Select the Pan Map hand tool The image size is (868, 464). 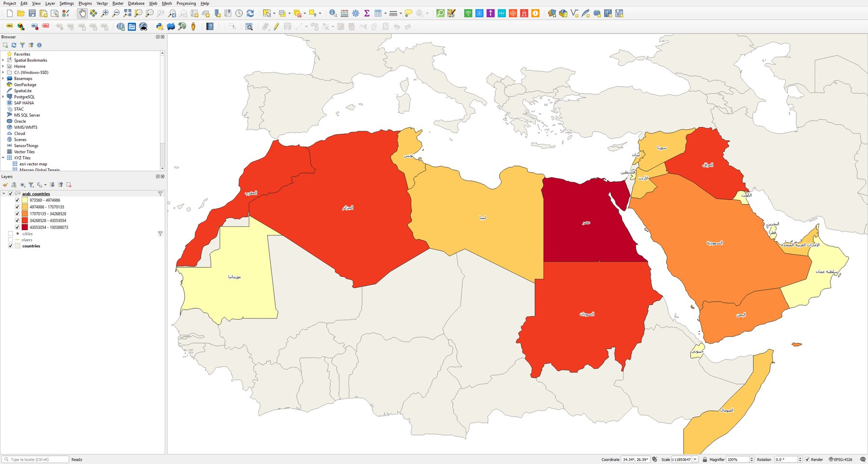pos(82,14)
